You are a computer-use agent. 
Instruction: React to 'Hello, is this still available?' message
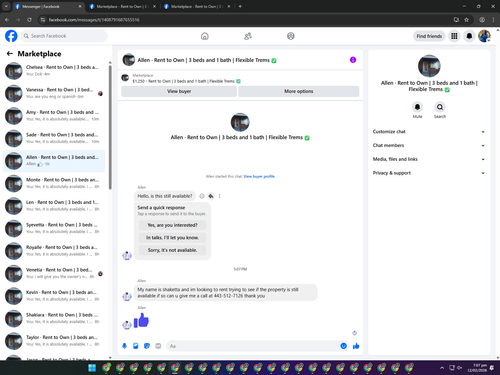(x=202, y=196)
